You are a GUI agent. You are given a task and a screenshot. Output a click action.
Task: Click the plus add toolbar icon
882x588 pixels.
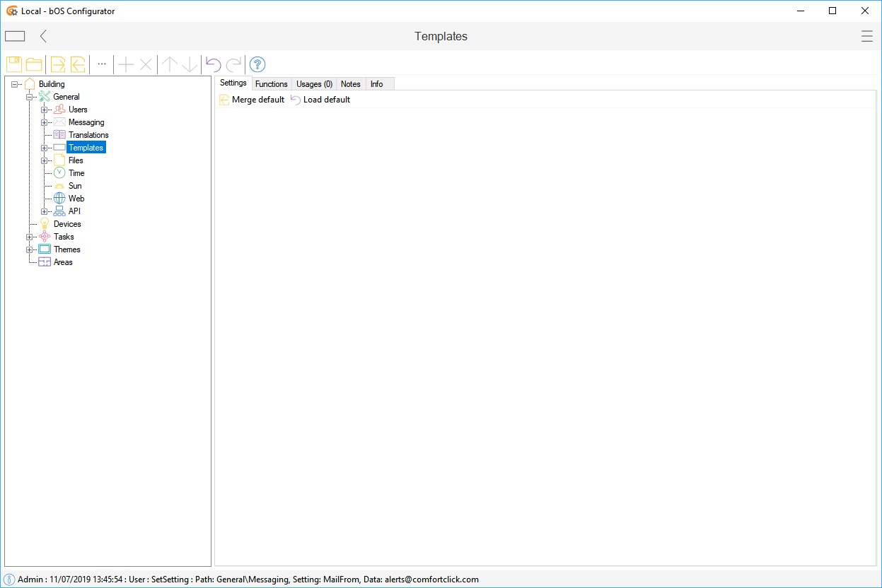coord(125,65)
